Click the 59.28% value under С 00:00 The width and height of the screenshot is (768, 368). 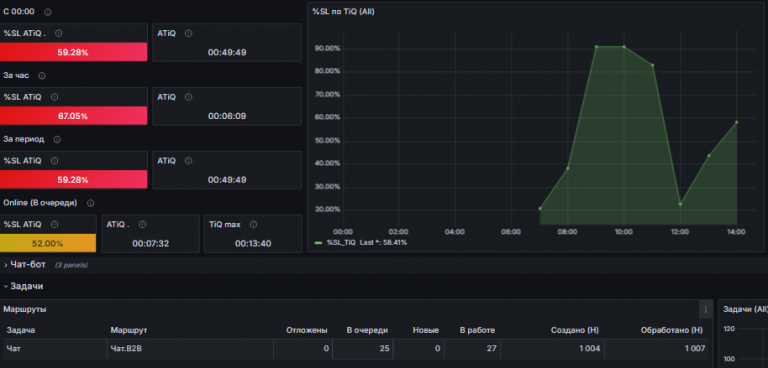click(x=73, y=52)
